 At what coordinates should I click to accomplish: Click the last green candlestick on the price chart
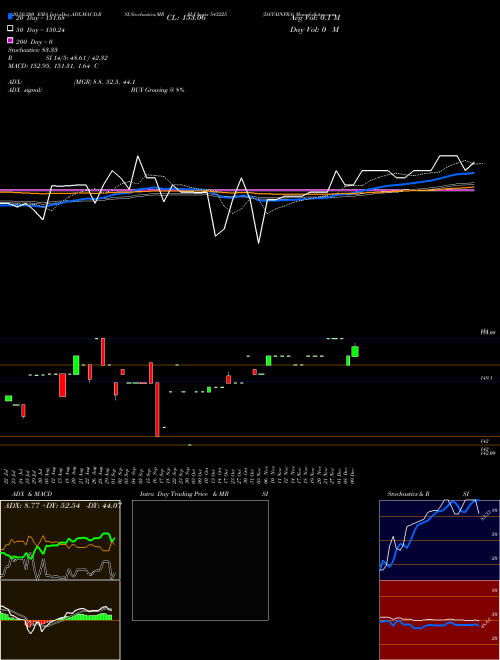(x=355, y=351)
